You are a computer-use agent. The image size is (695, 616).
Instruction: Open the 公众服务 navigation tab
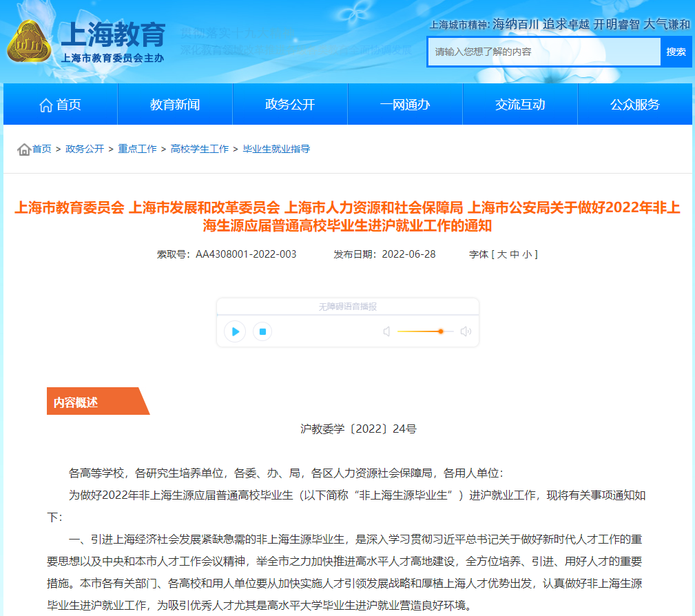(x=634, y=105)
